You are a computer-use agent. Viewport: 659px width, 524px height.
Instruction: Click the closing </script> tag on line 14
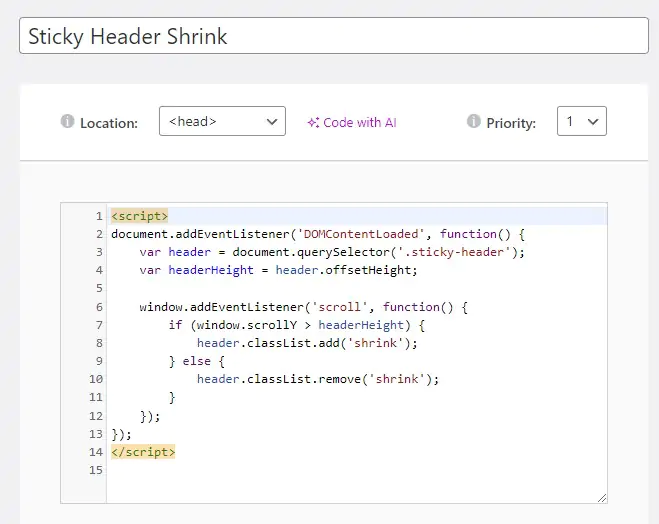tap(143, 452)
